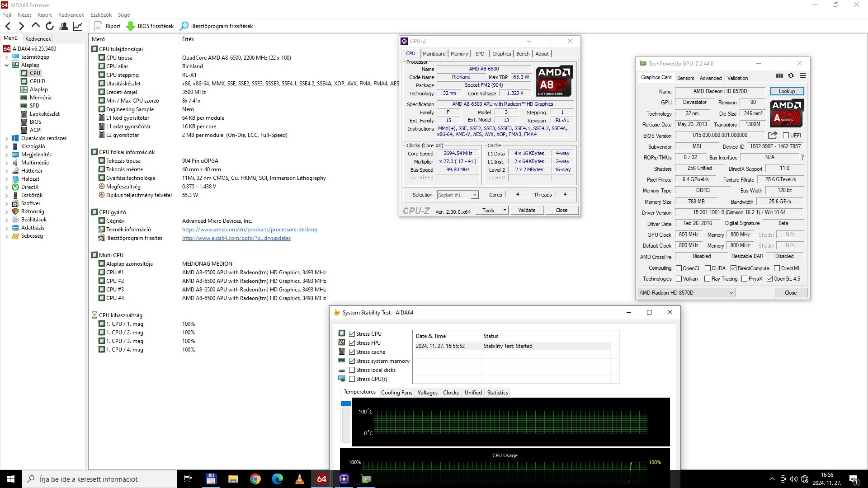Expand the Számítógép tree node
Viewport: 868px width, 488px height.
pyautogui.click(x=7, y=57)
